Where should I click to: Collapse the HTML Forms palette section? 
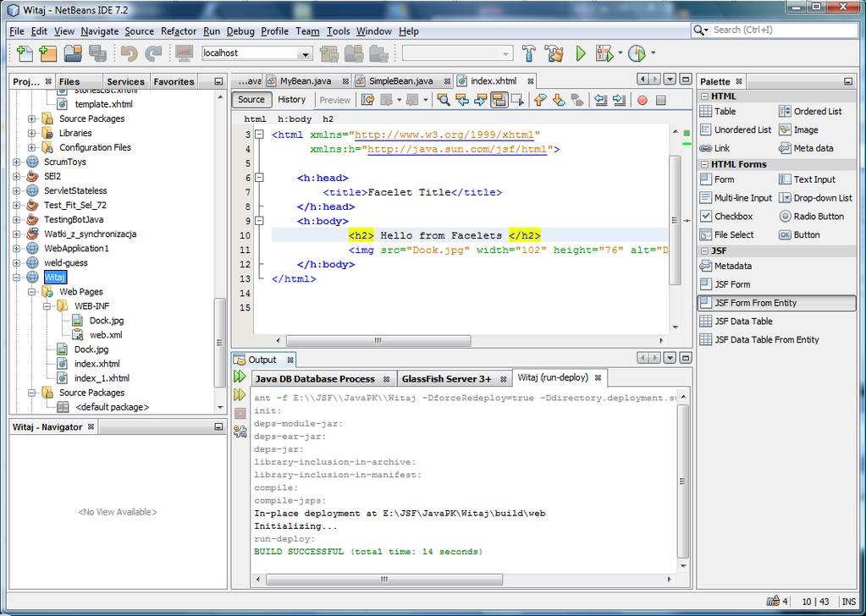704,164
